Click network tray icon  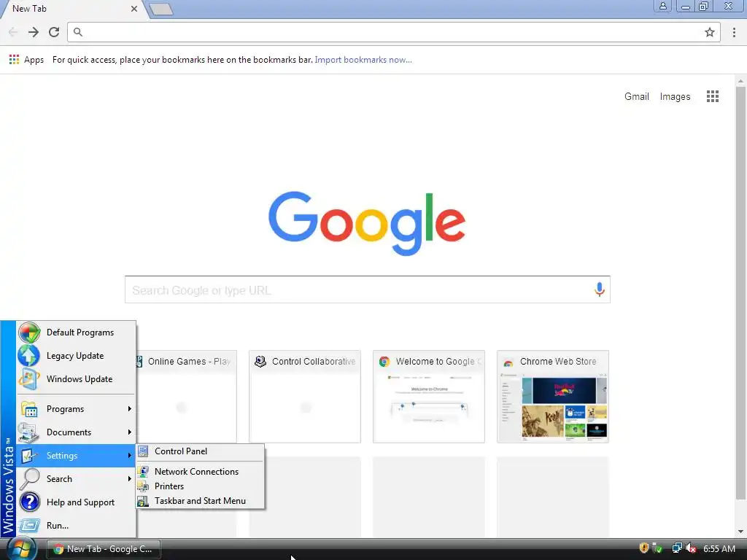pyautogui.click(x=677, y=548)
